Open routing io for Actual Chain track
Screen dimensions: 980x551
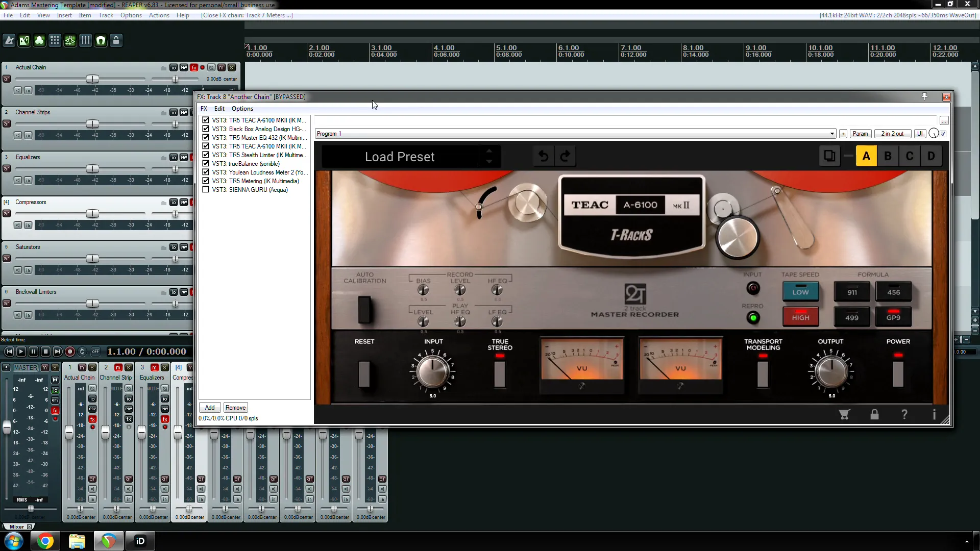point(174,67)
